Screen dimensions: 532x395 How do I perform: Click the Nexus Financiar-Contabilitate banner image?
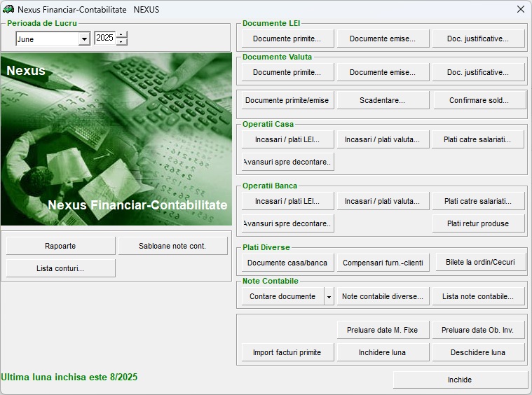coord(116,139)
